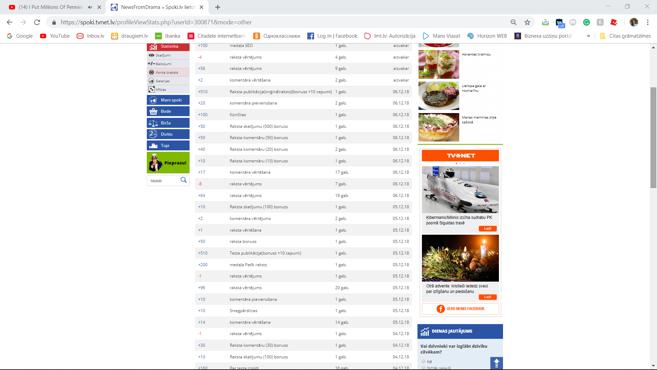Open the draugiem.lv bookmark
657x370 pixels.
pyautogui.click(x=129, y=36)
